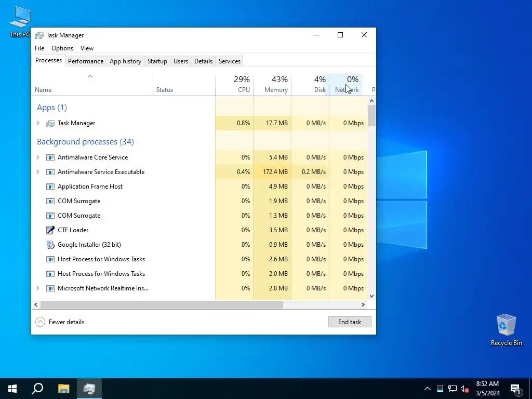Switch to the Performance tab
This screenshot has height=399, width=532.
[x=86, y=61]
